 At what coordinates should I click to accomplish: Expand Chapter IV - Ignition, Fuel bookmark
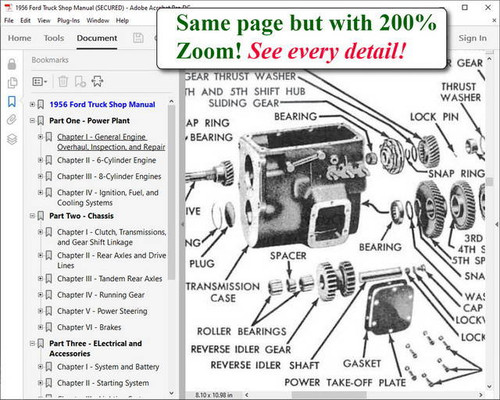(x=40, y=192)
